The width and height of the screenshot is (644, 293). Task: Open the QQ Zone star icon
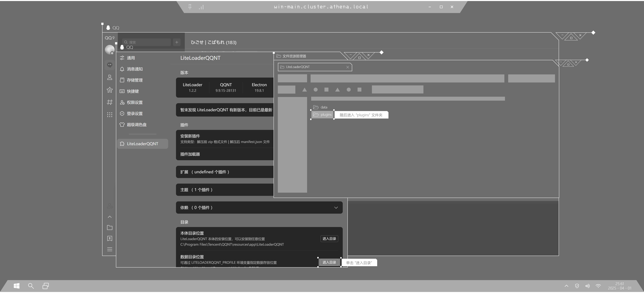(x=109, y=90)
